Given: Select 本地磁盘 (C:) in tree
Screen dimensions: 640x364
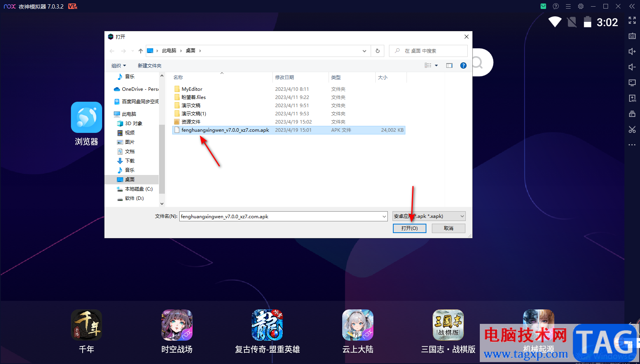Looking at the screenshot, I should point(135,189).
